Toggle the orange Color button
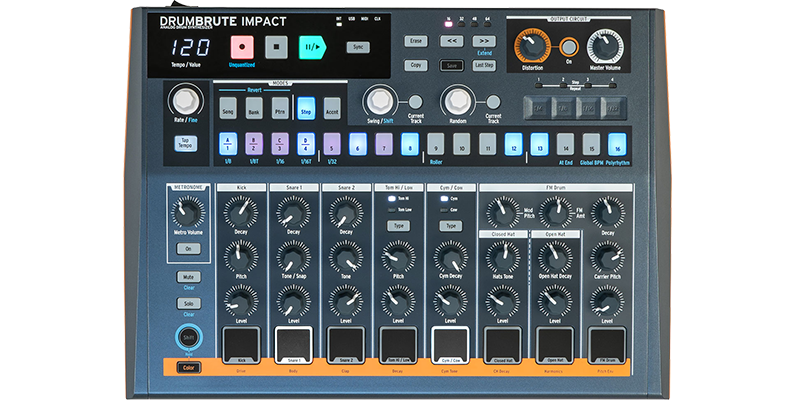The image size is (795, 400). coord(189,368)
